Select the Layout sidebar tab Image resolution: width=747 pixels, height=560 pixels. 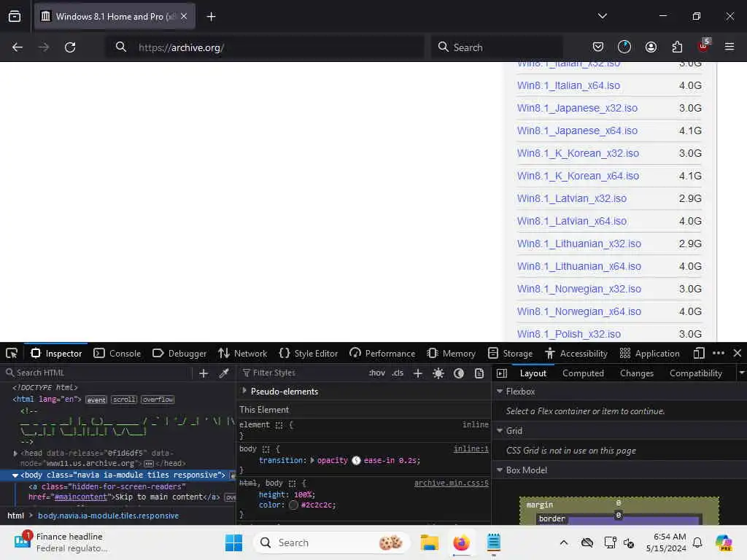click(x=533, y=373)
